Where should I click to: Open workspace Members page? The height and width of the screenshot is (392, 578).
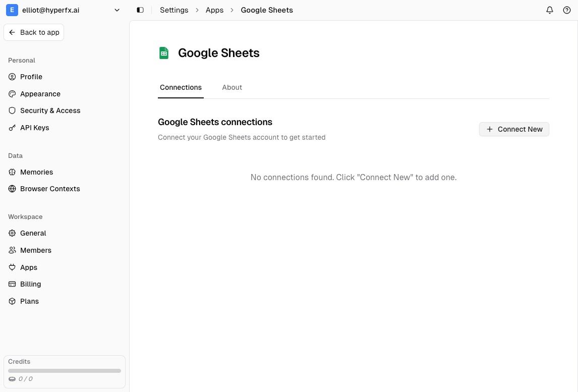(35, 250)
